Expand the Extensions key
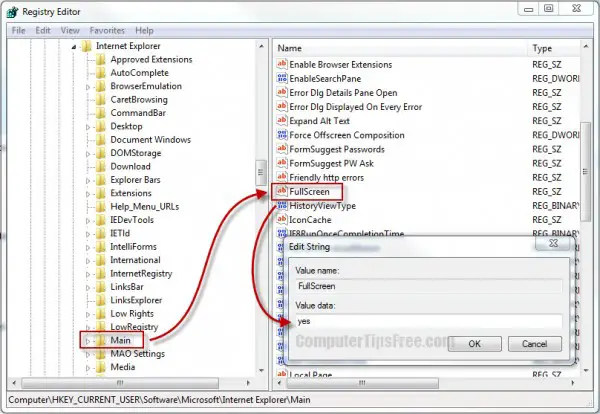 (x=88, y=194)
